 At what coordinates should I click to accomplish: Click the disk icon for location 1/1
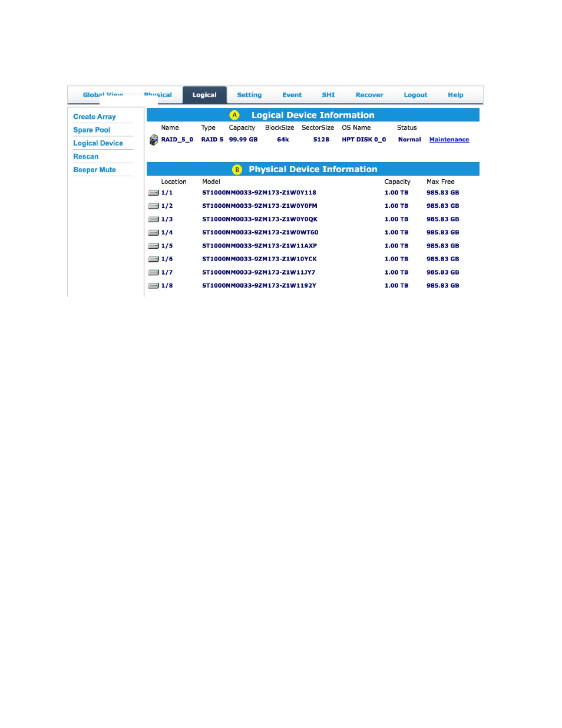[154, 193]
